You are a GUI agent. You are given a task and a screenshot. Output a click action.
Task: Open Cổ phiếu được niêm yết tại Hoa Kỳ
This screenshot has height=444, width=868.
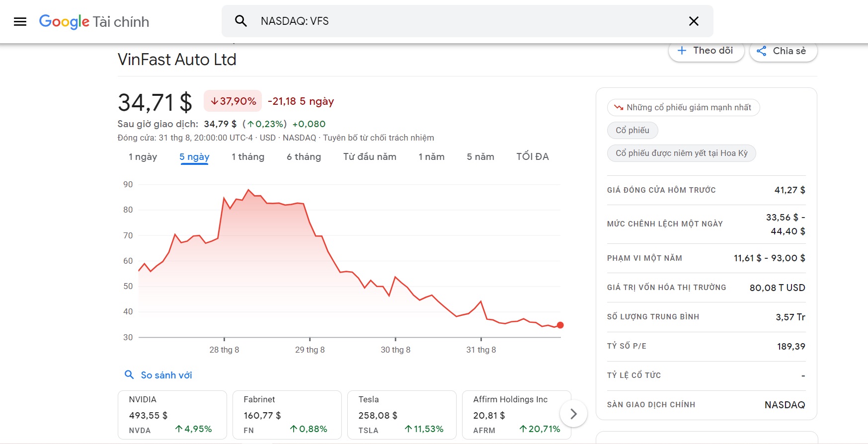(x=681, y=153)
